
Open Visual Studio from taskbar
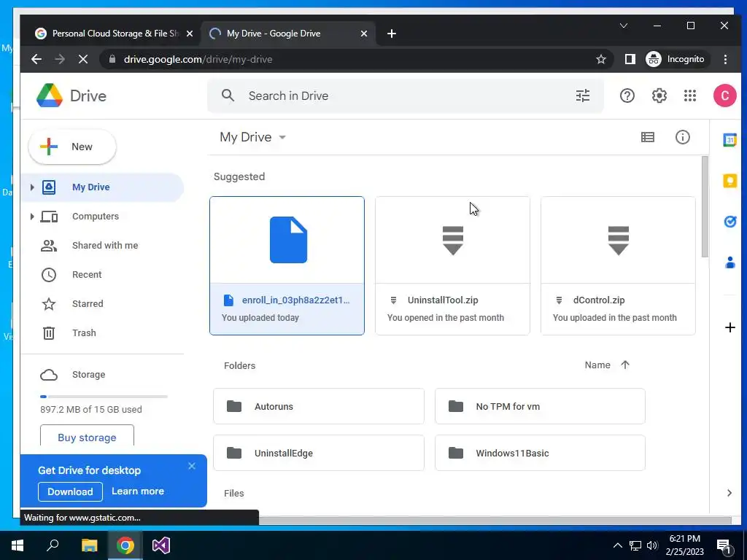tap(161, 545)
